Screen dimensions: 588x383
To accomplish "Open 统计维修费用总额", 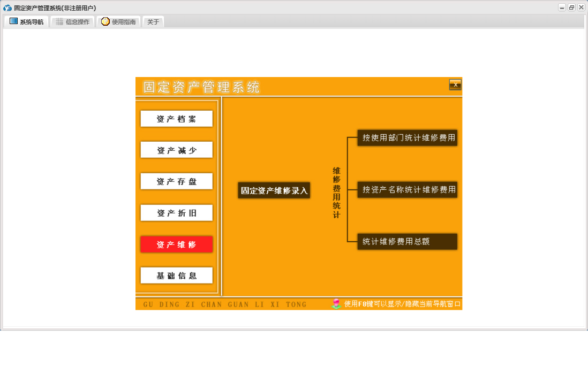I will point(407,242).
